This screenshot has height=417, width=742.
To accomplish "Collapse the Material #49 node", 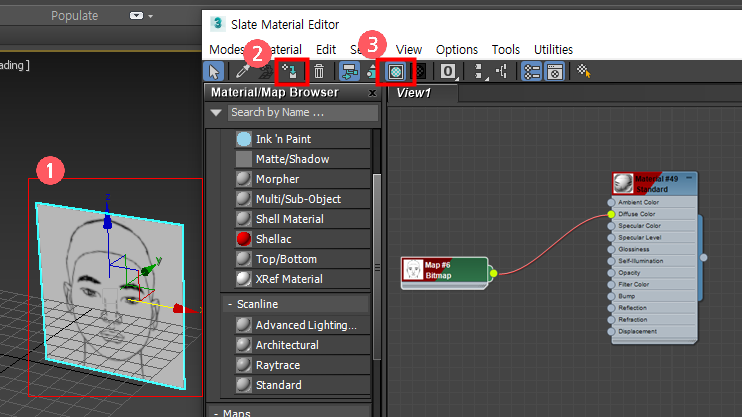I will pos(689,178).
